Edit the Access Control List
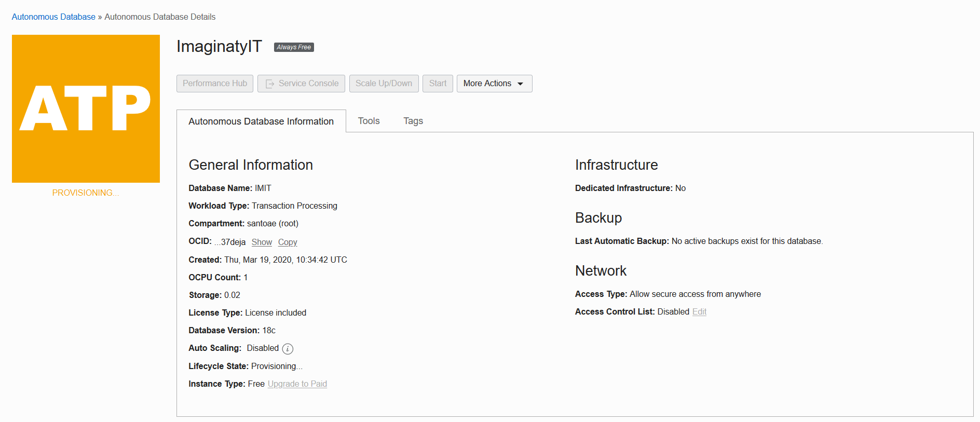Viewport: 980px width, 422px height. 699,311
